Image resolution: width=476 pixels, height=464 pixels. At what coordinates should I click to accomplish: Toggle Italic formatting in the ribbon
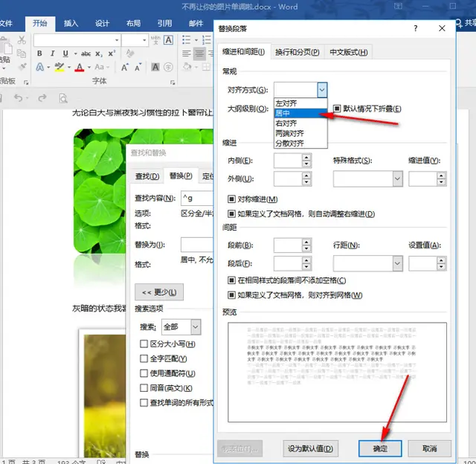[x=53, y=54]
